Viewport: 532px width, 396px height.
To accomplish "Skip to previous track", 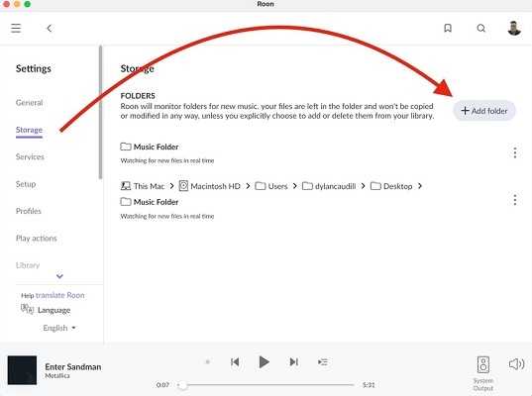I will coord(235,362).
